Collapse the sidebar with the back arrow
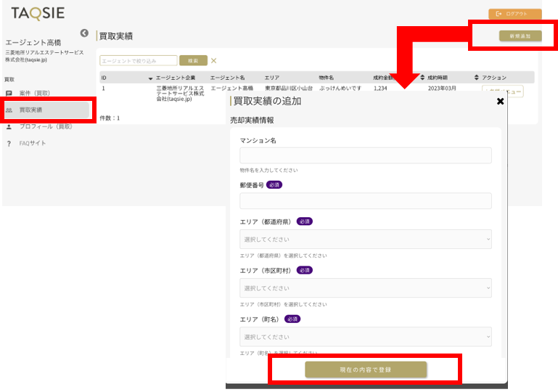The image size is (558, 392). pyautogui.click(x=84, y=33)
